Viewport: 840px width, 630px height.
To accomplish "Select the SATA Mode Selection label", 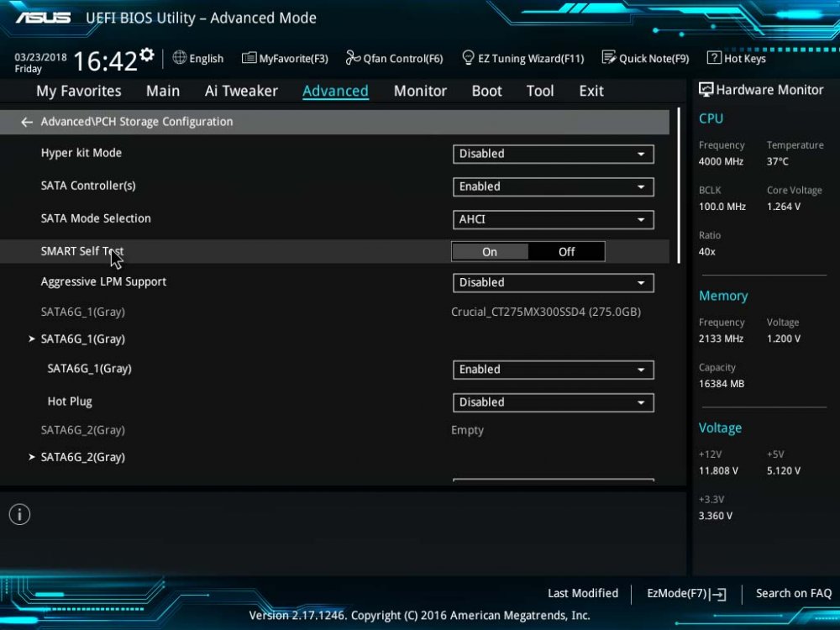I will click(x=96, y=218).
